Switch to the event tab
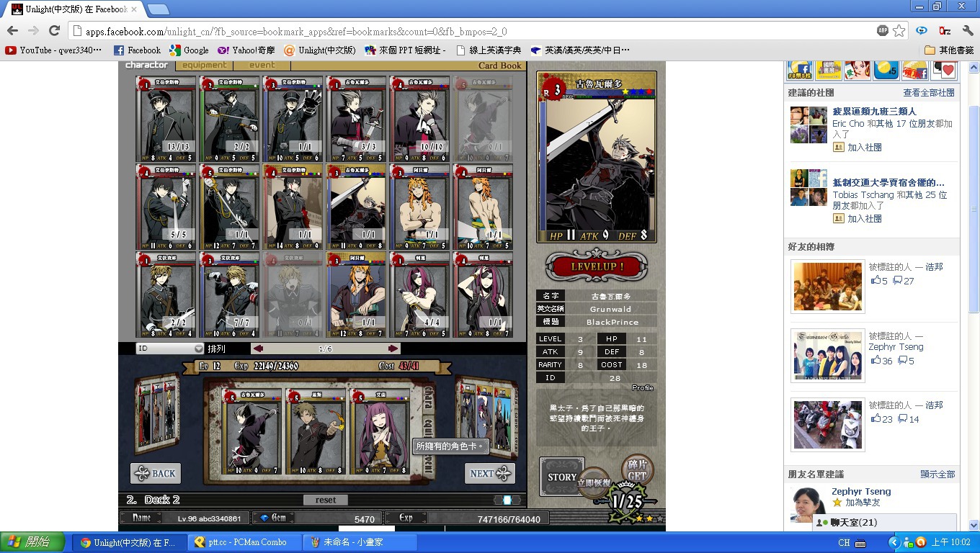This screenshot has height=553, width=980. (262, 66)
